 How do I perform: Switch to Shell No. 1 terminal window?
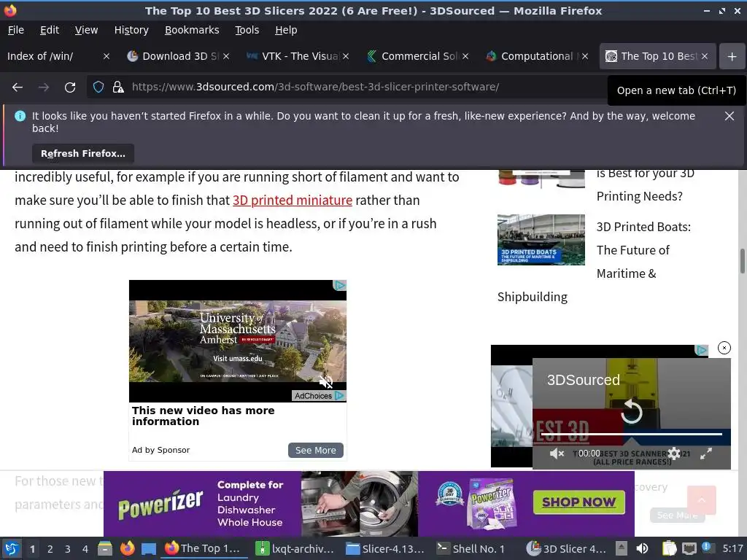pyautogui.click(x=471, y=548)
